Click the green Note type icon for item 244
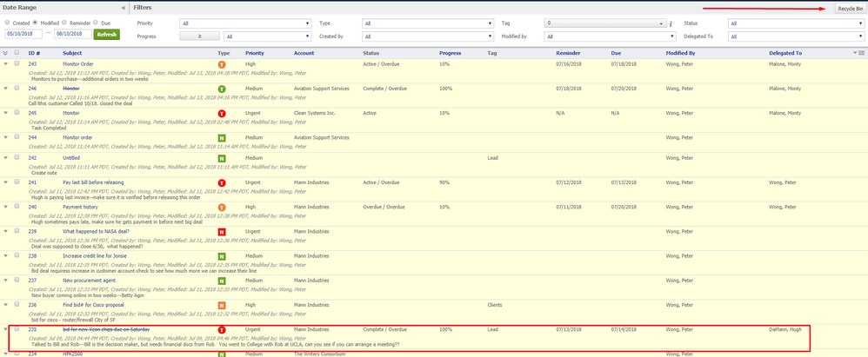The width and height of the screenshot is (868, 357). pyautogui.click(x=222, y=137)
